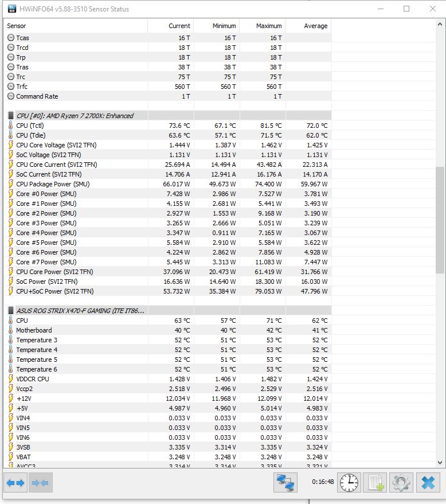Select the Tras timing row
Image resolution: width=446 pixels, height=504 pixels.
(167, 67)
